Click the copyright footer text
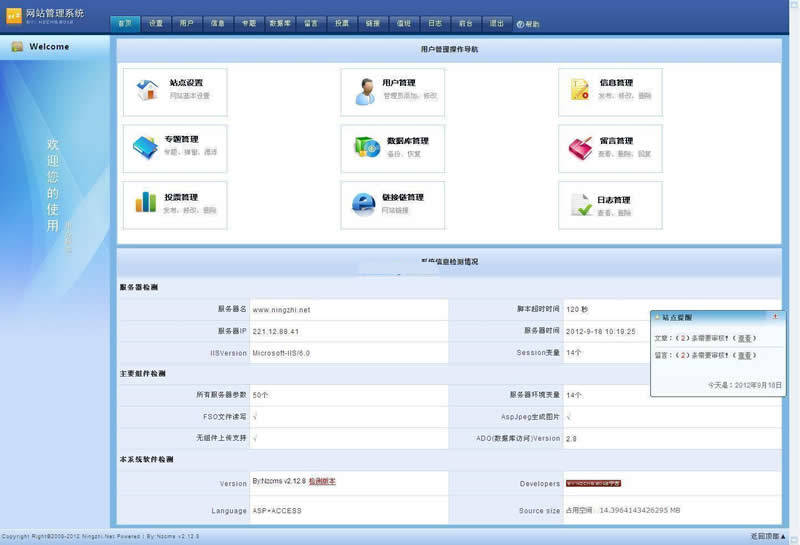Screen dimensions: 800x545 coord(100,536)
